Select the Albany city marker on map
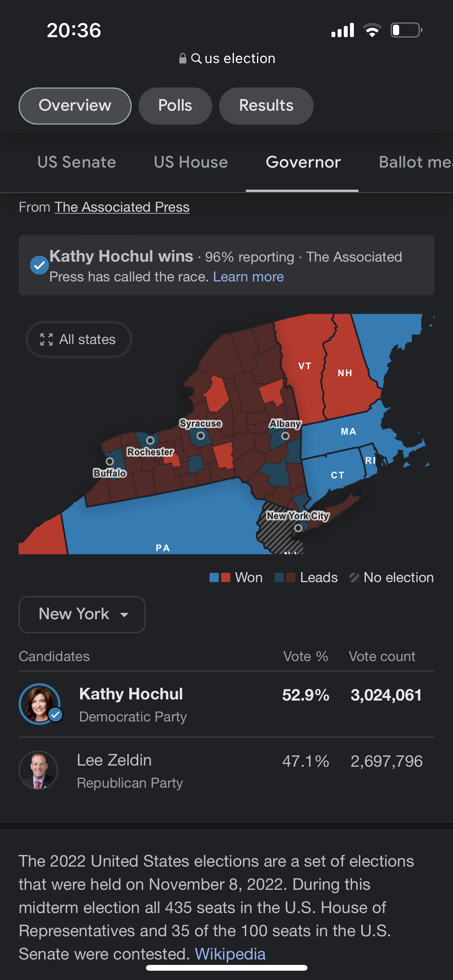453x980 pixels. tap(285, 436)
